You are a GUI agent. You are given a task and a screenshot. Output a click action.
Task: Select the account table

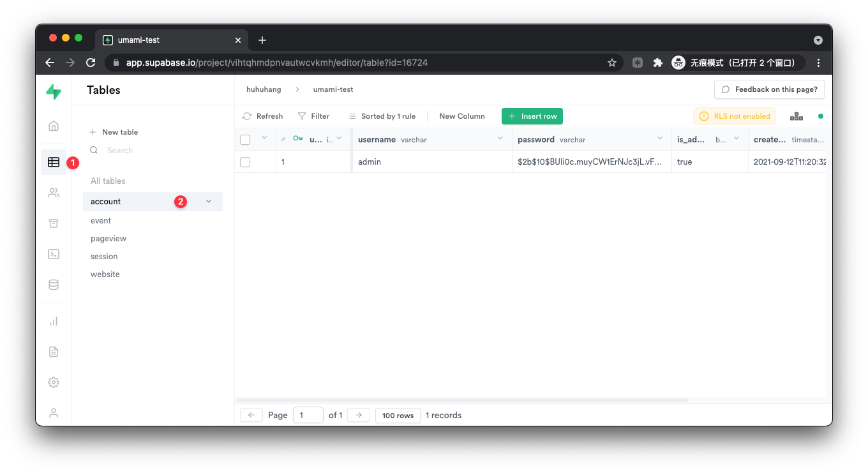(153, 202)
